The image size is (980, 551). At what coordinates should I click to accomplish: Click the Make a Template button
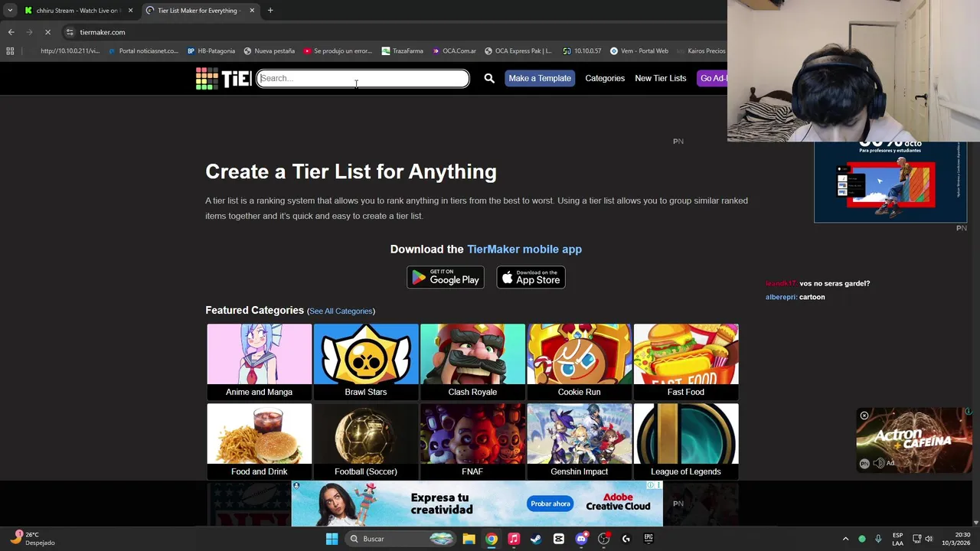coord(540,78)
